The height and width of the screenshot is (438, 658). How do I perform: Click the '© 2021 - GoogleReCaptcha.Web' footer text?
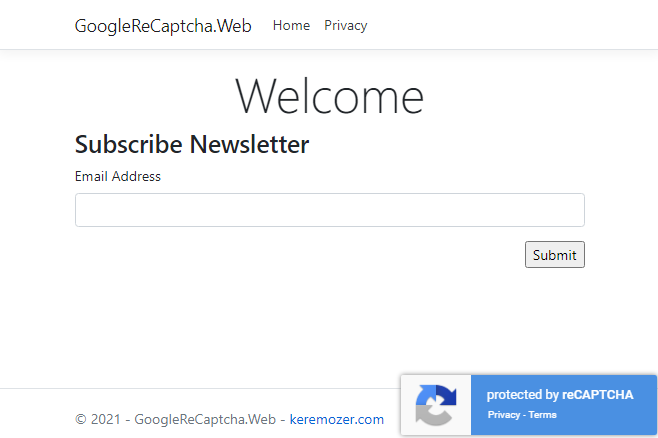(x=175, y=419)
